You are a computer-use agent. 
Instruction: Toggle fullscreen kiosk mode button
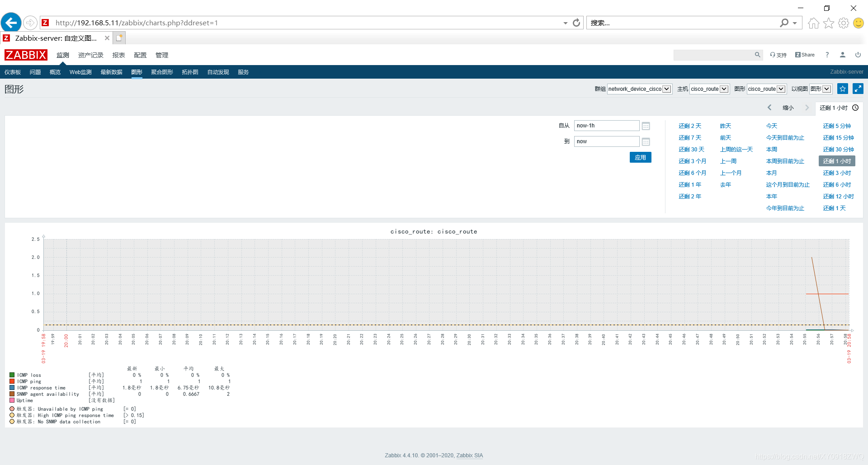coord(858,89)
